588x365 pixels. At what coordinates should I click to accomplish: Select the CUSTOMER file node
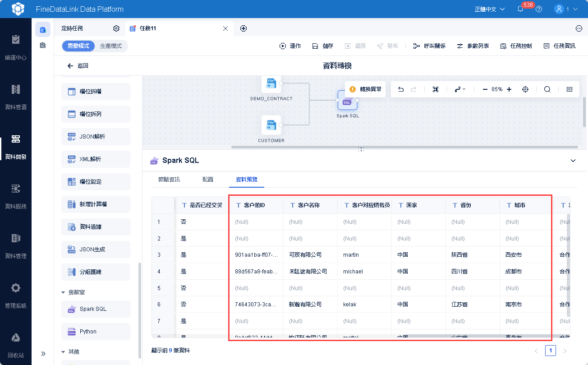pos(271,125)
